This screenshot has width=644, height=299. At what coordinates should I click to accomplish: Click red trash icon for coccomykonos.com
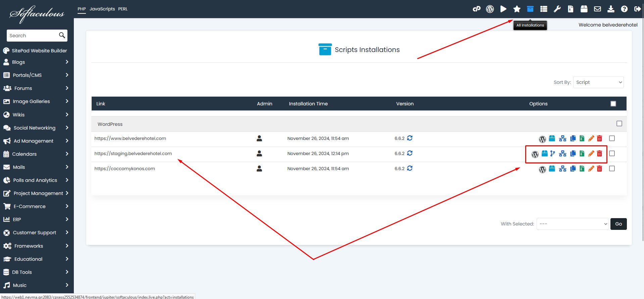point(599,169)
